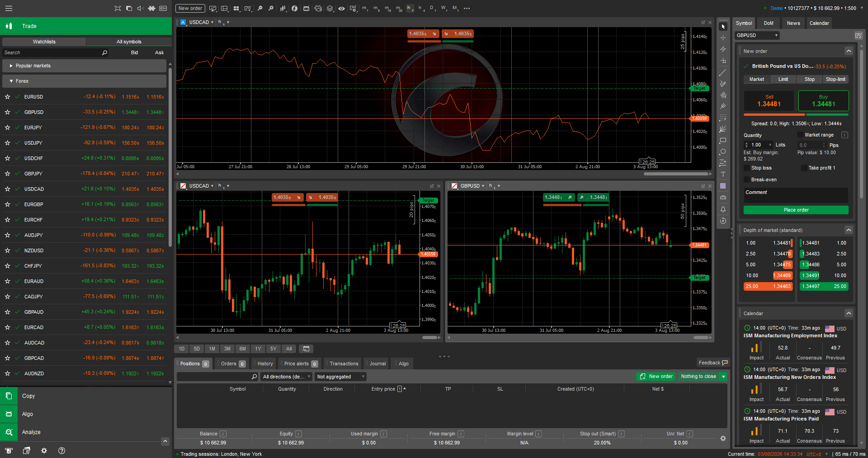Screen dimensions: 868x458
Task: Select the Fibonacci fan drawing tool
Action: (x=723, y=129)
